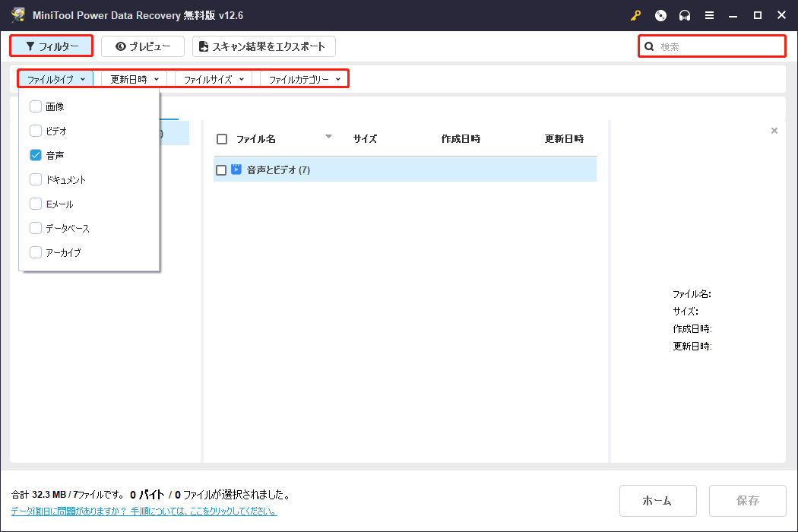Click the スキャン結果をエクスポート export icon
The height and width of the screenshot is (532, 798).
204,46
